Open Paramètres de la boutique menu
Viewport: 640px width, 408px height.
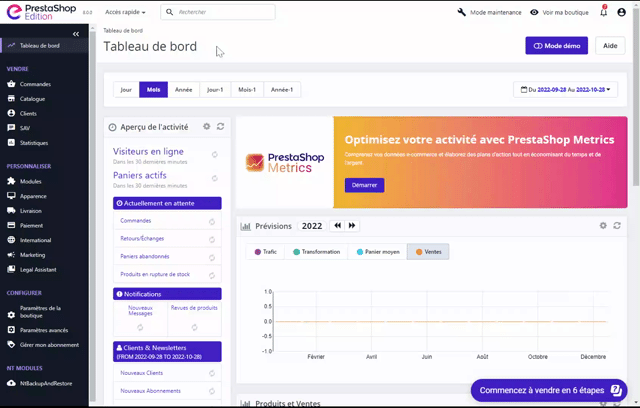pos(44,312)
